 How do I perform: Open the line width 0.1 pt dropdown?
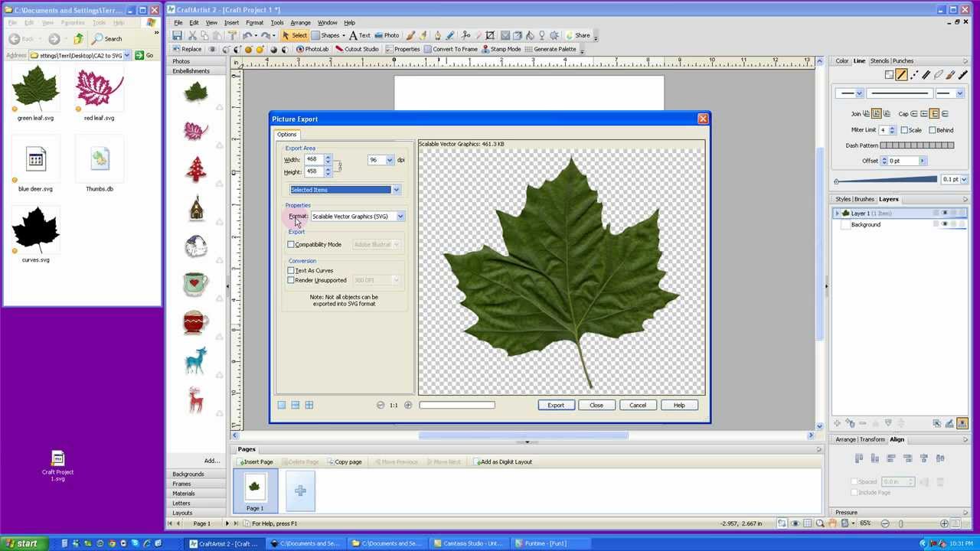click(x=964, y=180)
